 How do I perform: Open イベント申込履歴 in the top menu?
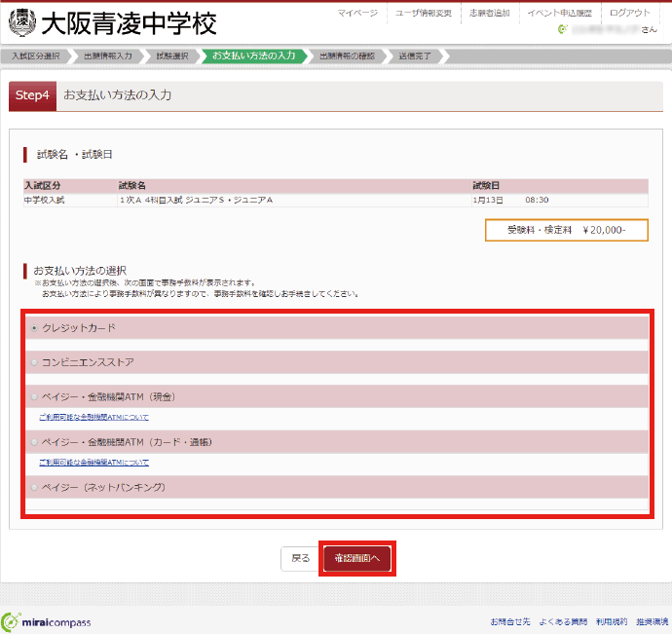(560, 13)
